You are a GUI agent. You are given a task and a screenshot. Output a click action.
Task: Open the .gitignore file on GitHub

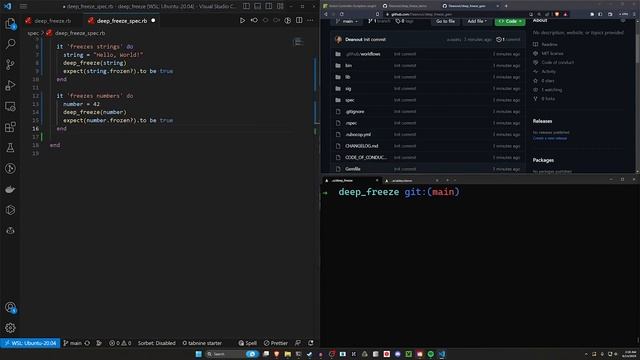point(355,111)
